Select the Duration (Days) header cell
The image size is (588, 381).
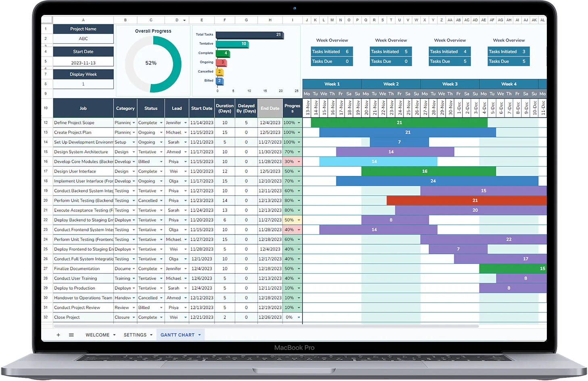click(225, 108)
